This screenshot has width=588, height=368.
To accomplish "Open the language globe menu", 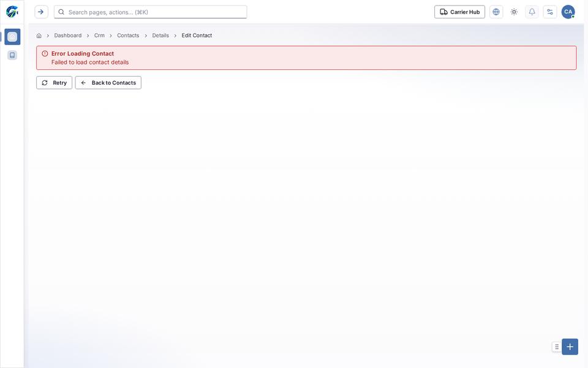I will point(496,12).
